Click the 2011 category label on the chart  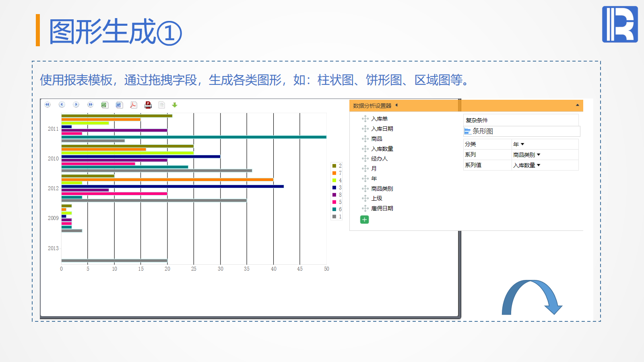pyautogui.click(x=53, y=129)
